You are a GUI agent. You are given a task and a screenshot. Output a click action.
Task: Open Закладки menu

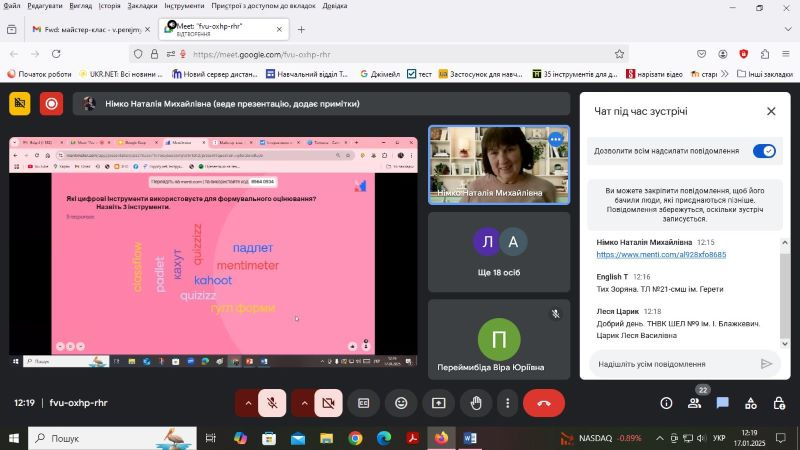click(x=142, y=6)
